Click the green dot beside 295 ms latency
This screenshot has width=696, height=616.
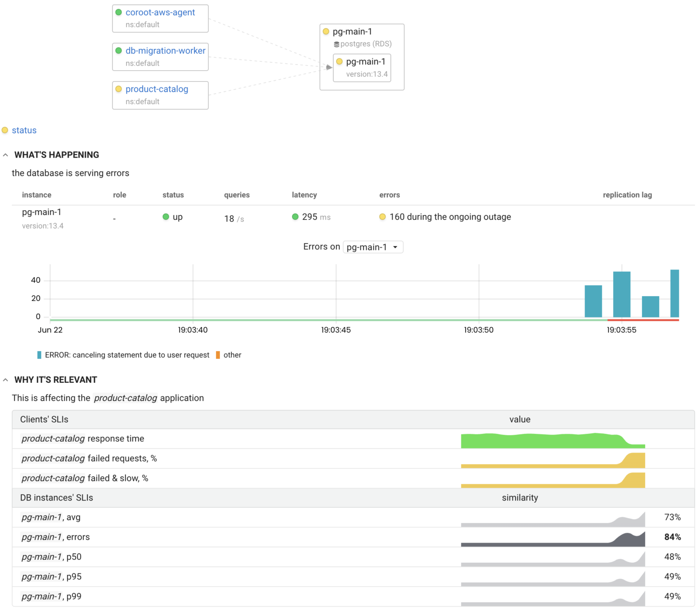(x=295, y=217)
